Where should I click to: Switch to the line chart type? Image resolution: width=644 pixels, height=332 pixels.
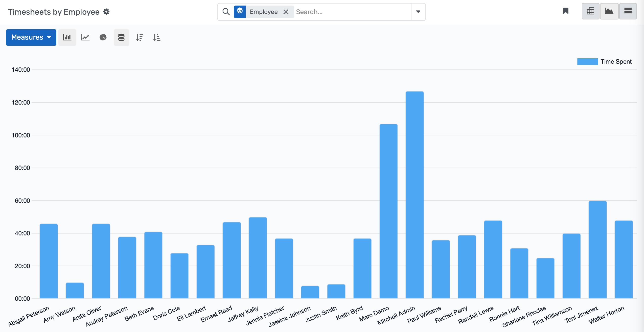click(85, 37)
